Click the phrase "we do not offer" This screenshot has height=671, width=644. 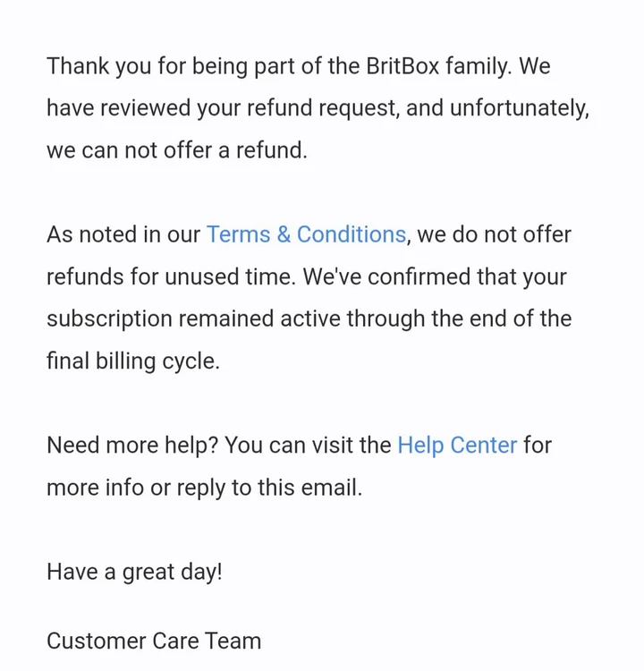point(495,235)
